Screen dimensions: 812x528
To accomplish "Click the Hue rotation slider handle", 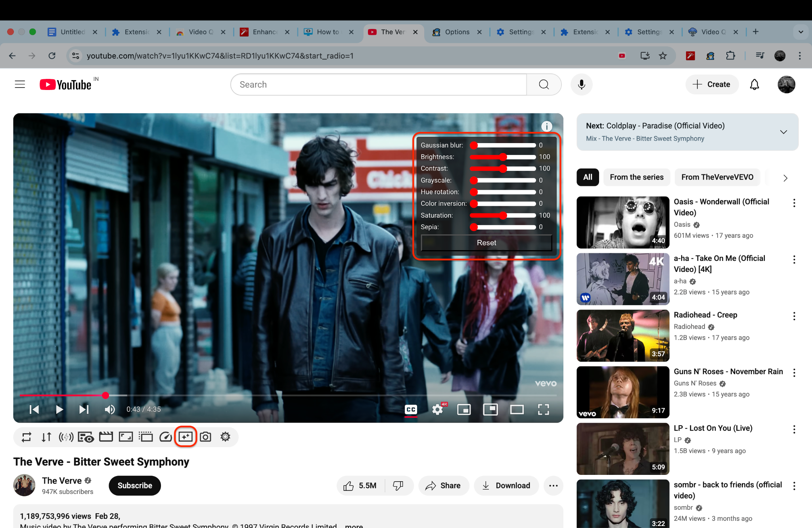I will [474, 192].
